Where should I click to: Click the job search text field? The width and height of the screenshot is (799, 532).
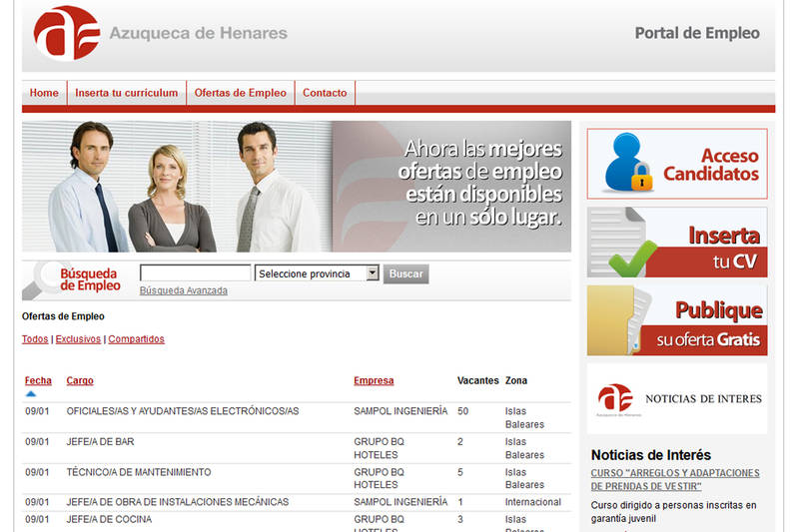195,273
